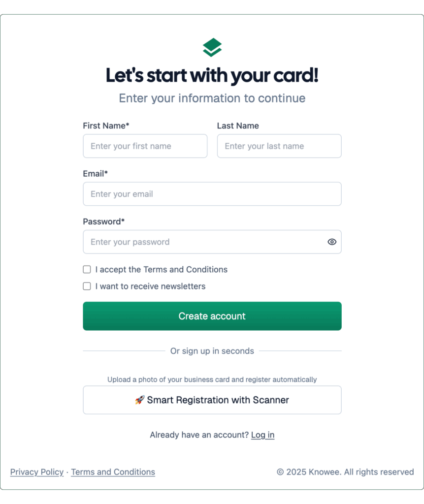This screenshot has height=504, width=424.
Task: Click the Knowee logo icon
Action: tap(212, 47)
